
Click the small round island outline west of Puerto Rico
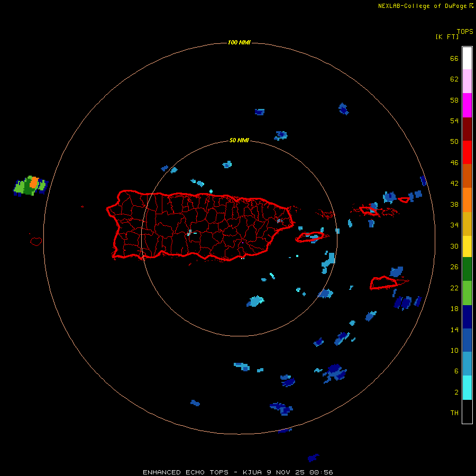click(36, 241)
